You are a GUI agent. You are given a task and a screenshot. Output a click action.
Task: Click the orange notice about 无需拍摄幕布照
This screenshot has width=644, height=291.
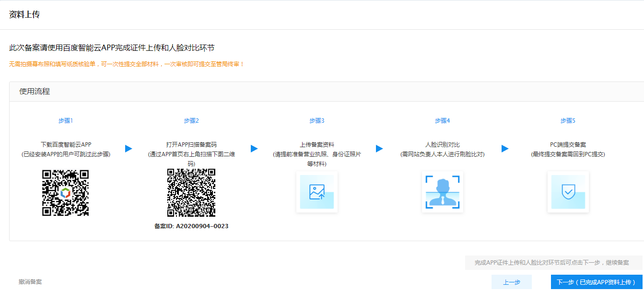pos(127,64)
